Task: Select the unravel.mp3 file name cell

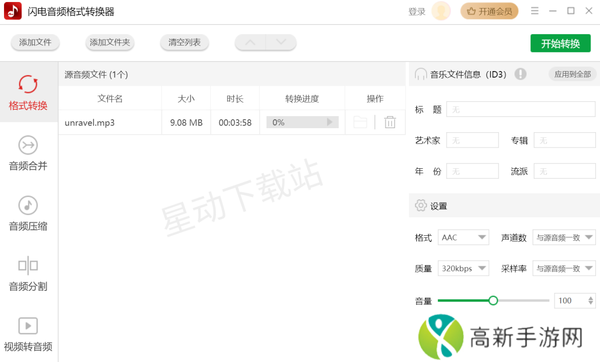Action: 110,122
